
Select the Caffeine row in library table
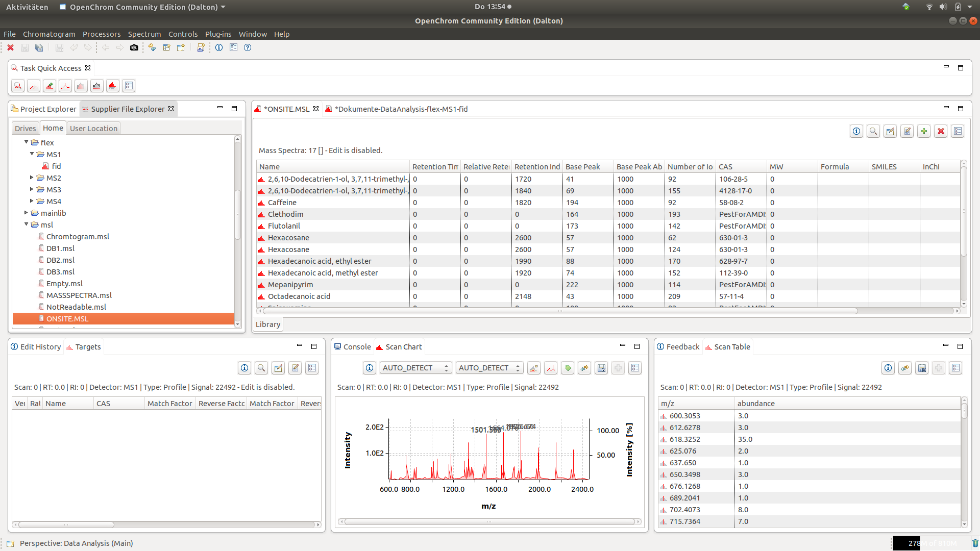(x=282, y=203)
